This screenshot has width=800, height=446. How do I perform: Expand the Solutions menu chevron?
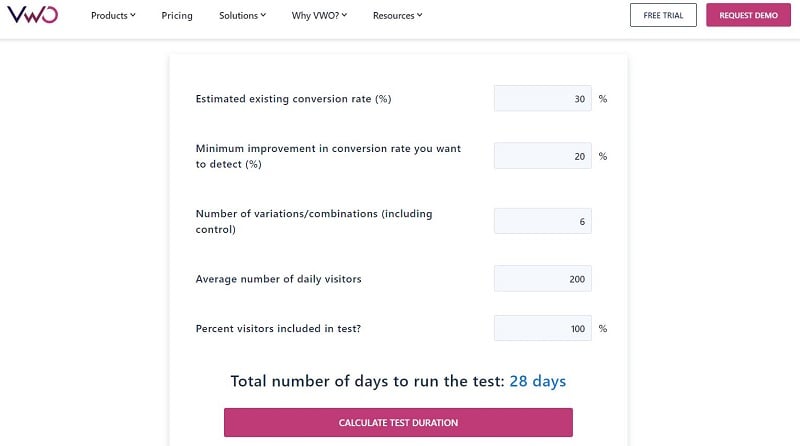pyautogui.click(x=263, y=15)
